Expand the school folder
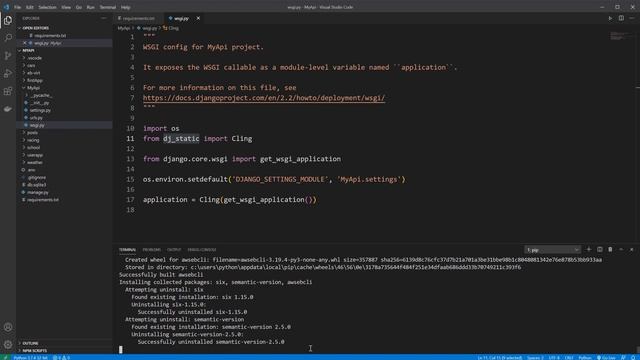Screen dimensions: 640x360 click(x=31, y=147)
